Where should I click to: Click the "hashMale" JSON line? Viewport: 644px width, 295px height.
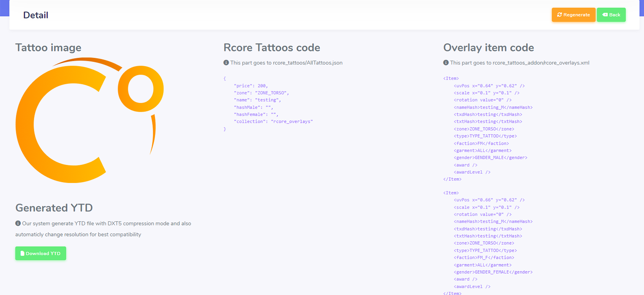[x=254, y=107]
